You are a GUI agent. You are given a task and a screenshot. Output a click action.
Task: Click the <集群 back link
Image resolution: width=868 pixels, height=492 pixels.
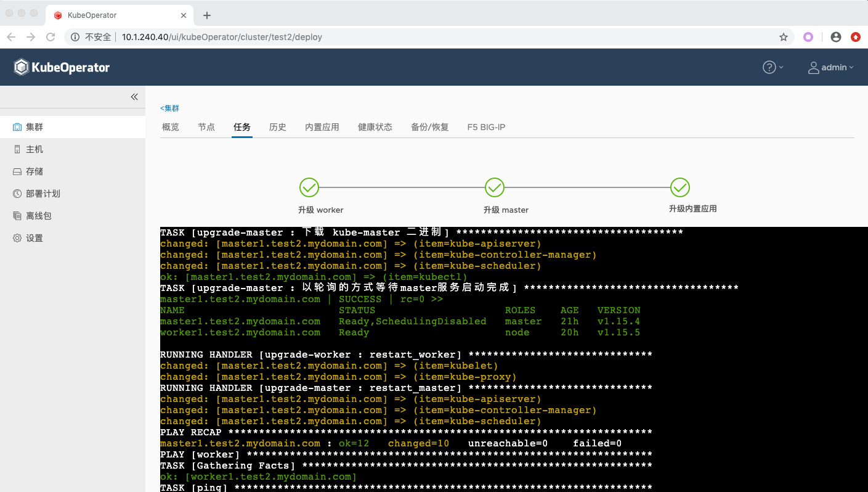(169, 108)
